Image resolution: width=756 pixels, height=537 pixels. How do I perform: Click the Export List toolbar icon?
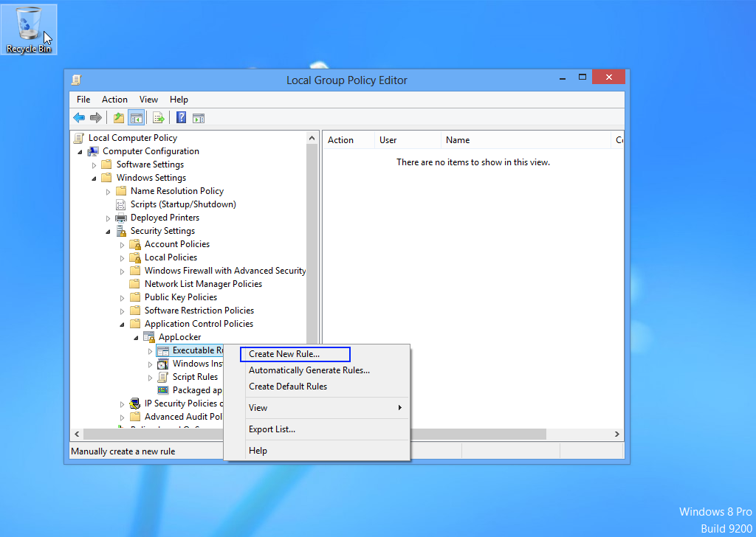coord(158,117)
